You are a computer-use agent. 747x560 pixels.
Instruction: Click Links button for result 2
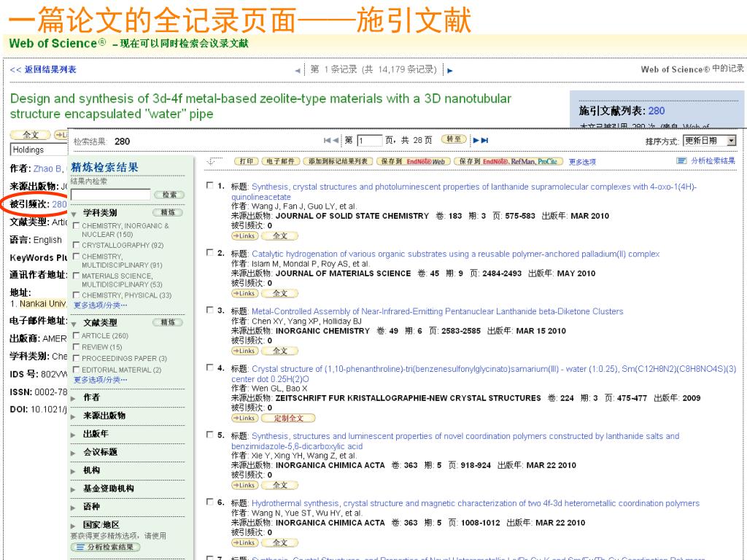pyautogui.click(x=244, y=293)
